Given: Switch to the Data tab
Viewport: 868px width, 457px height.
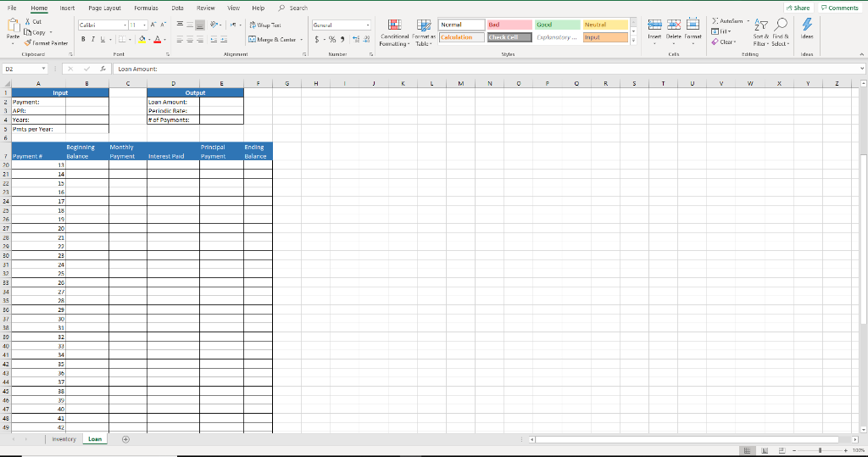Looking at the screenshot, I should pos(177,8).
